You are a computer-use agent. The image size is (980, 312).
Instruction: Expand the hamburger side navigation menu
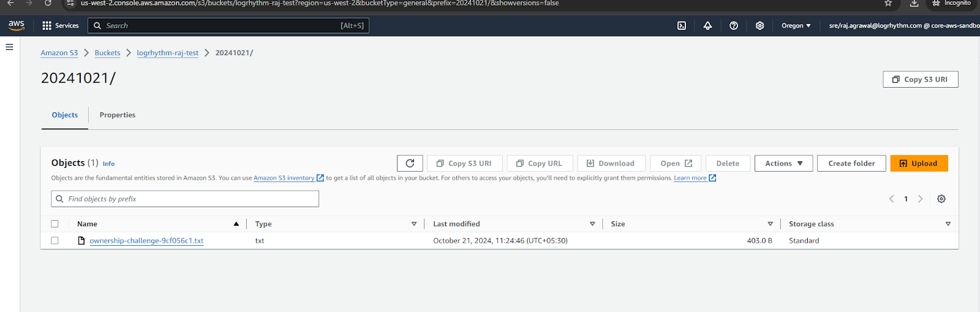pyautogui.click(x=9, y=47)
